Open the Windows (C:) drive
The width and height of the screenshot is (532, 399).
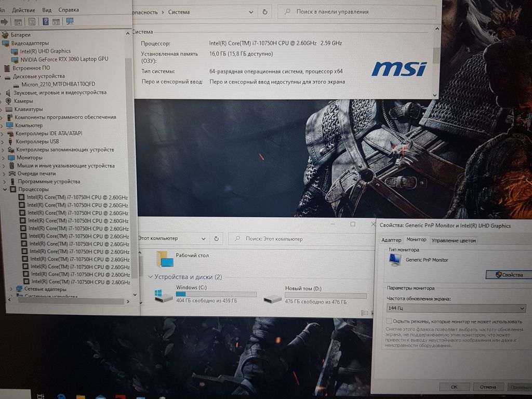tap(191, 287)
